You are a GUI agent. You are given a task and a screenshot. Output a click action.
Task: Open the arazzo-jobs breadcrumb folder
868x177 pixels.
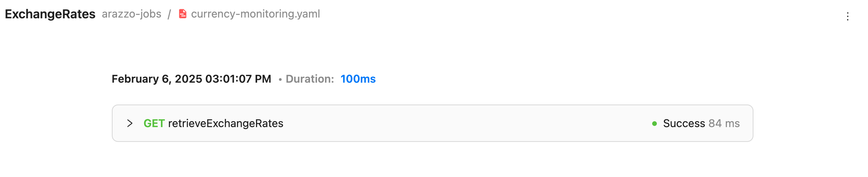tap(131, 14)
